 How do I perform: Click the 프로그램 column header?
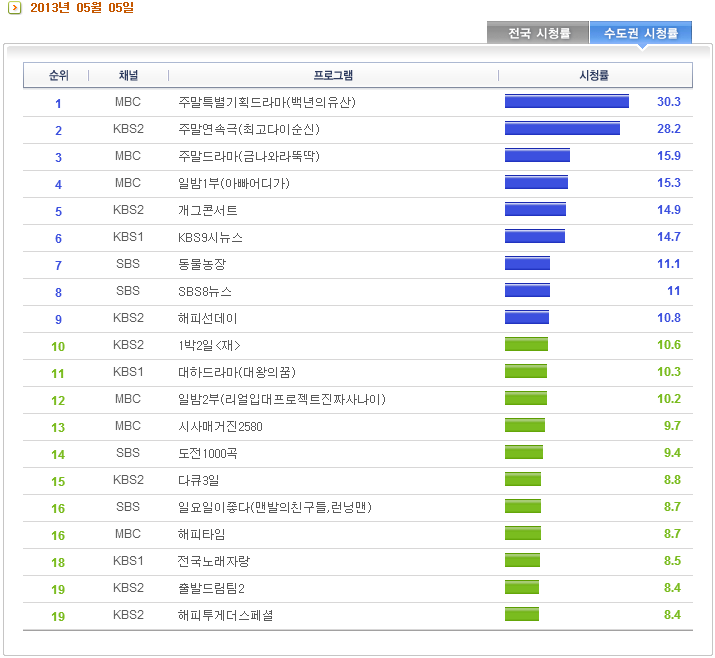click(333, 75)
